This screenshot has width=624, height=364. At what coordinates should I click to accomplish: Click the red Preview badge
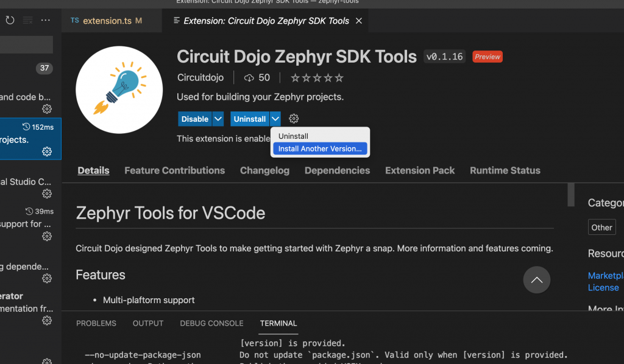(x=487, y=57)
